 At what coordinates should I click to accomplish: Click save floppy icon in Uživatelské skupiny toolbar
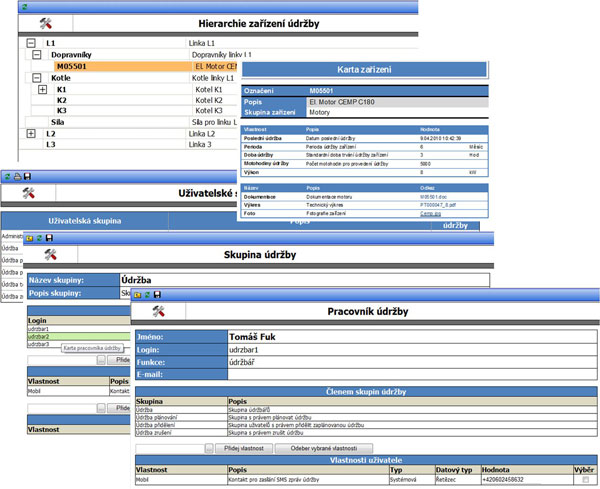27,176
